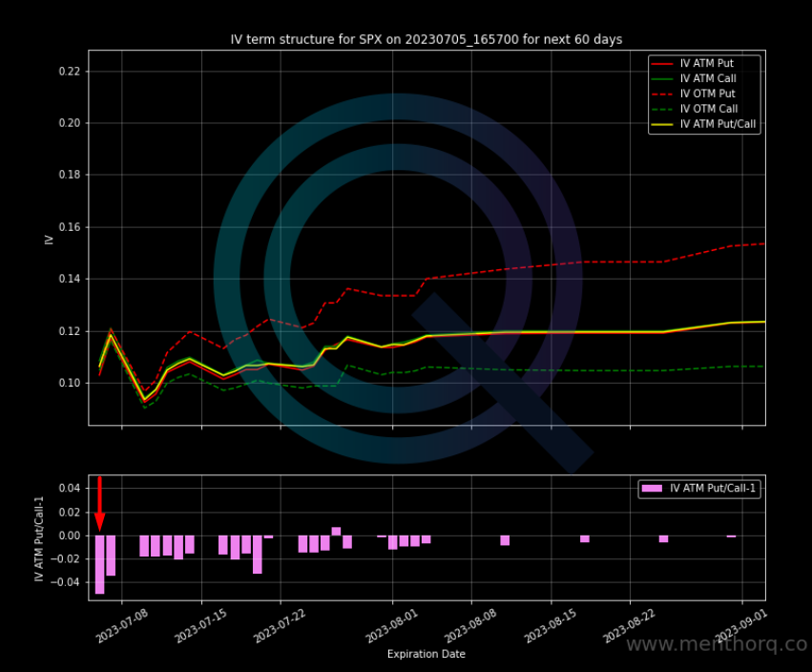Click the yellow line swatch in legend

click(x=662, y=124)
